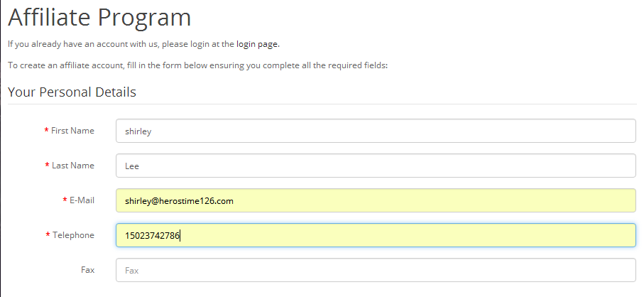Click the 'To create an affiliate account' instructions
The height and width of the screenshot is (297, 644).
[197, 65]
